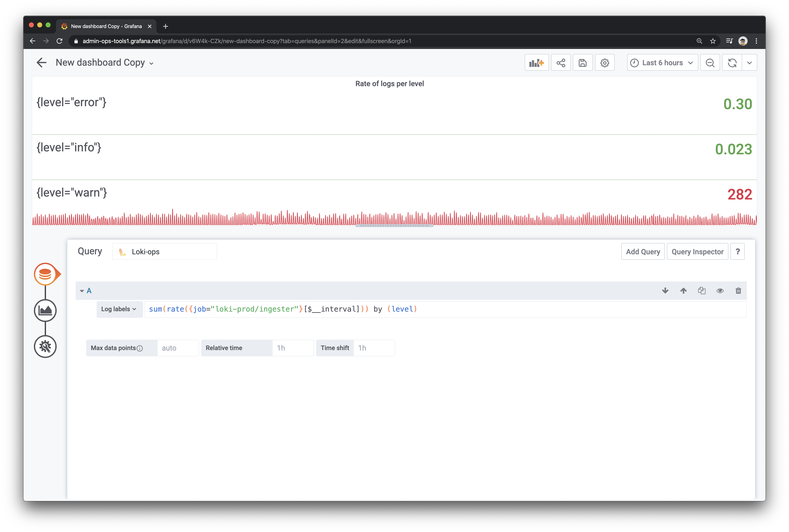Zoom out the time range with the magnifier icon

(710, 63)
